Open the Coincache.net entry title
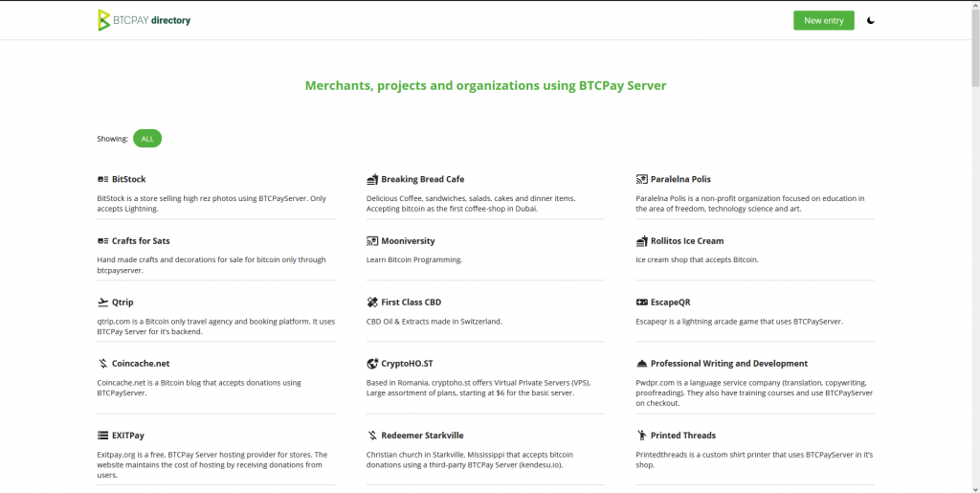Screen dimensions: 980x493 pos(141,364)
